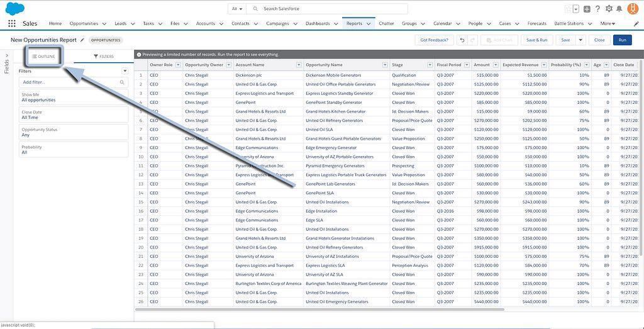This screenshot has height=329, width=644.
Task: Click the blue Run button
Action: pos(622,40)
